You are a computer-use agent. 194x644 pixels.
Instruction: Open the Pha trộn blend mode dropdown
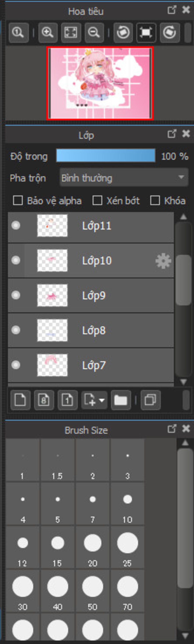coord(124,178)
